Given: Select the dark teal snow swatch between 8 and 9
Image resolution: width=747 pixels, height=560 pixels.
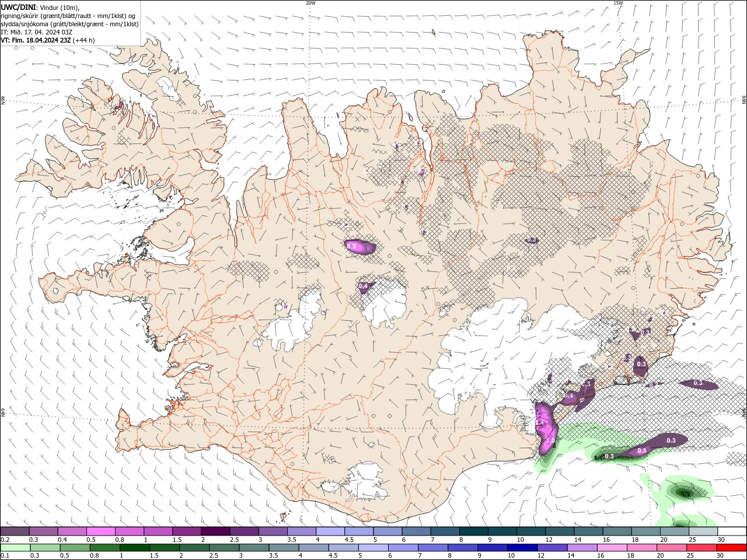Looking at the screenshot, I should [x=473, y=531].
